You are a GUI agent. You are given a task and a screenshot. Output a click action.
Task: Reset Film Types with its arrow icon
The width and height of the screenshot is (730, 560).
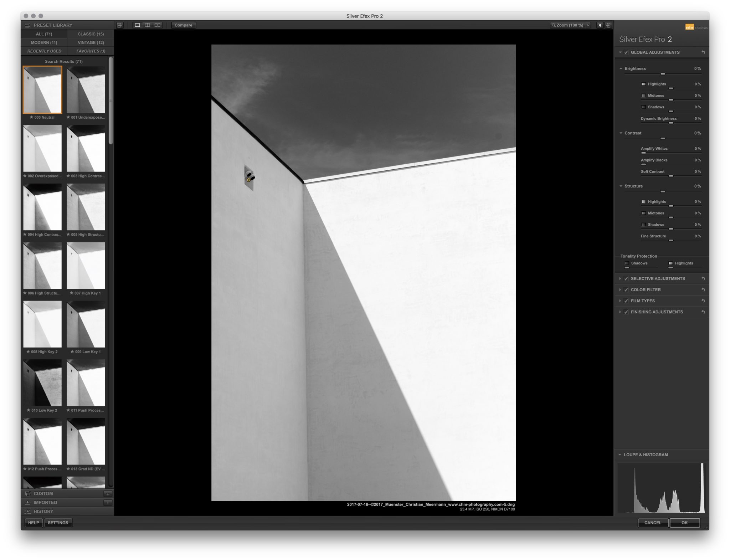click(703, 301)
